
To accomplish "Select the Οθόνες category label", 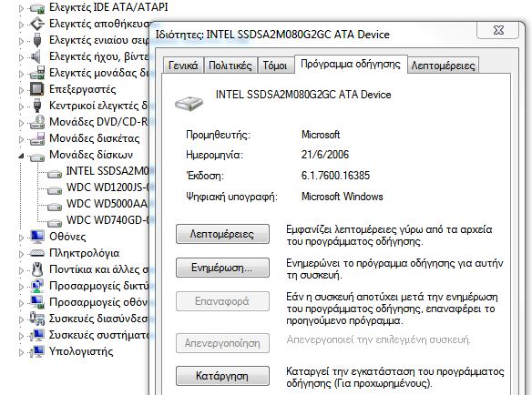I will click(x=67, y=237).
